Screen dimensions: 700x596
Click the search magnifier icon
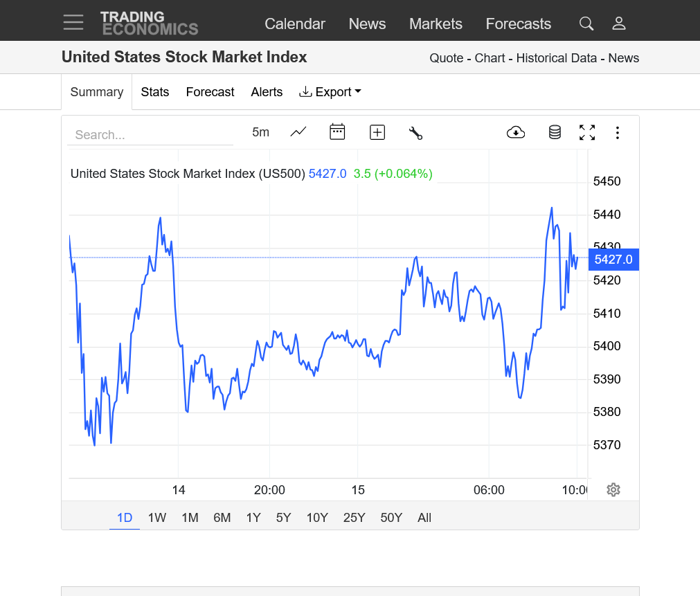point(586,24)
